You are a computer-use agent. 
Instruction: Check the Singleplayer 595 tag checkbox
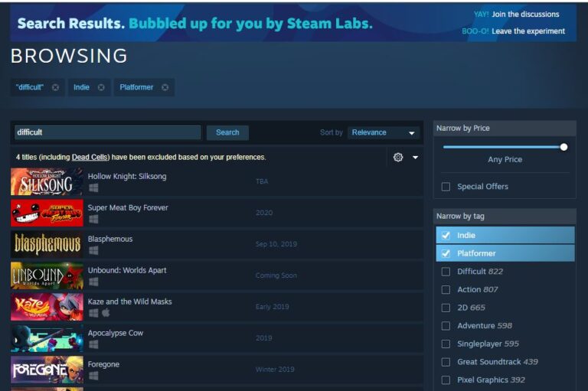(446, 344)
